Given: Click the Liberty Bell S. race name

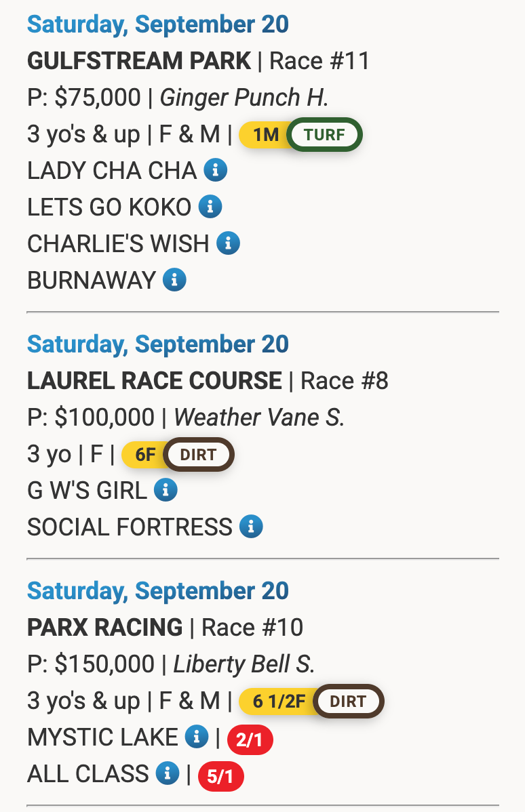Looking at the screenshot, I should [244, 664].
